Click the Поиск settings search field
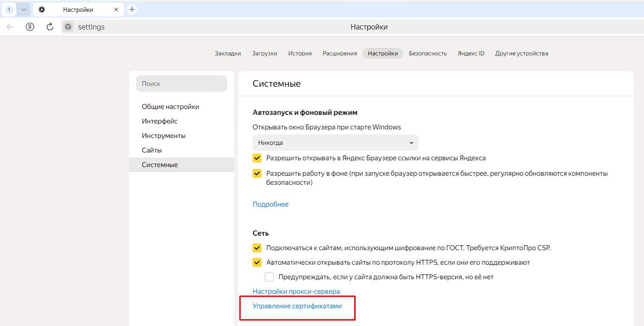The width and height of the screenshot is (644, 326). [181, 84]
